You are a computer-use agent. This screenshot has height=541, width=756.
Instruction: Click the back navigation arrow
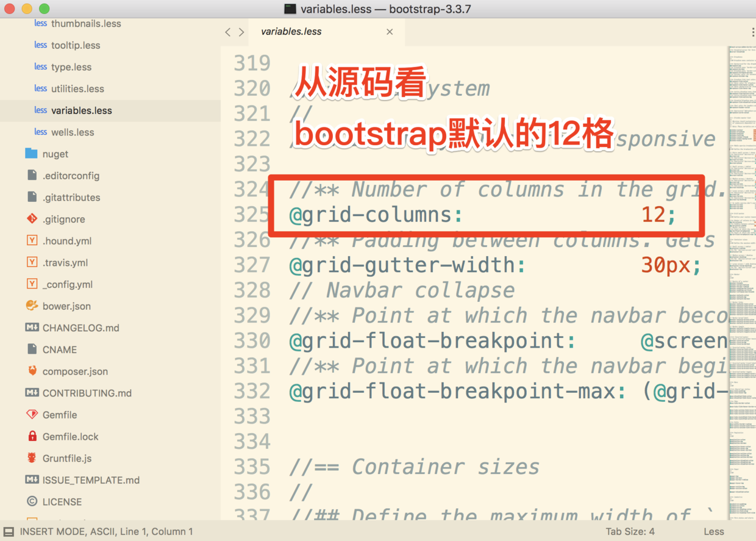coord(228,31)
